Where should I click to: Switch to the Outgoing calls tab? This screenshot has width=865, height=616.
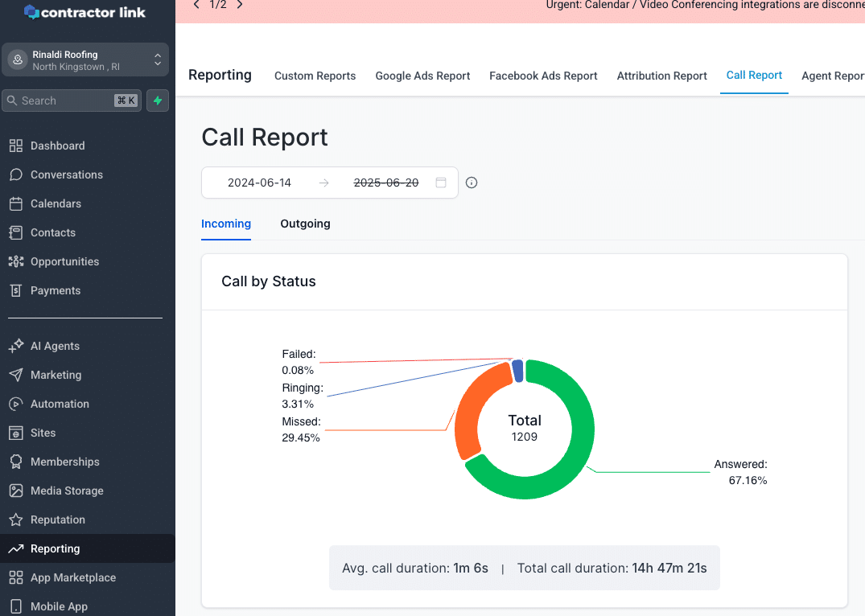(x=305, y=224)
